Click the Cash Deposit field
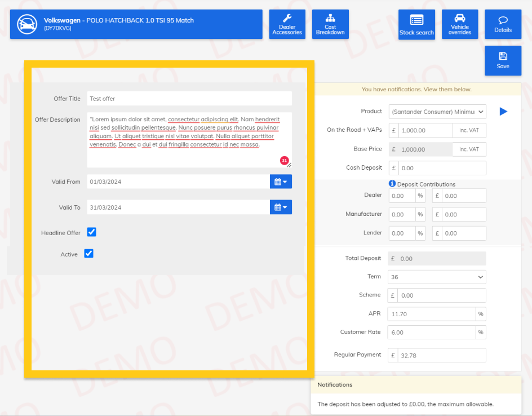Image resolution: width=532 pixels, height=416 pixels. tap(442, 168)
